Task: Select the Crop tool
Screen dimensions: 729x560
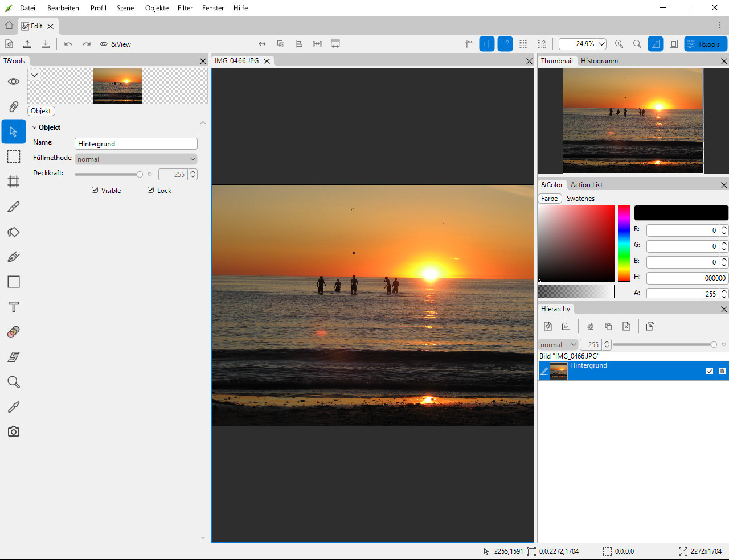Action: pos(14,182)
